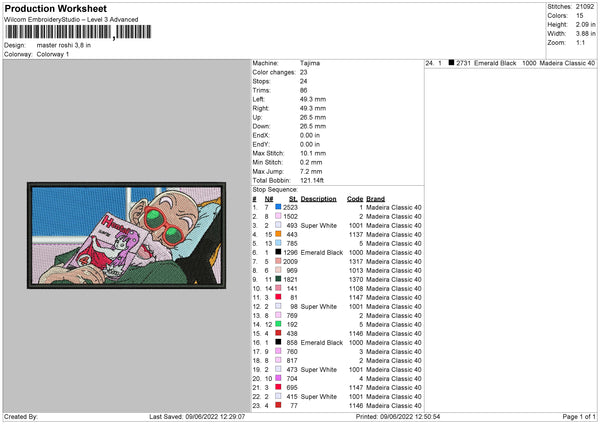
Task: Click the EndX value '0.00 in'
Action: pyautogui.click(x=310, y=135)
